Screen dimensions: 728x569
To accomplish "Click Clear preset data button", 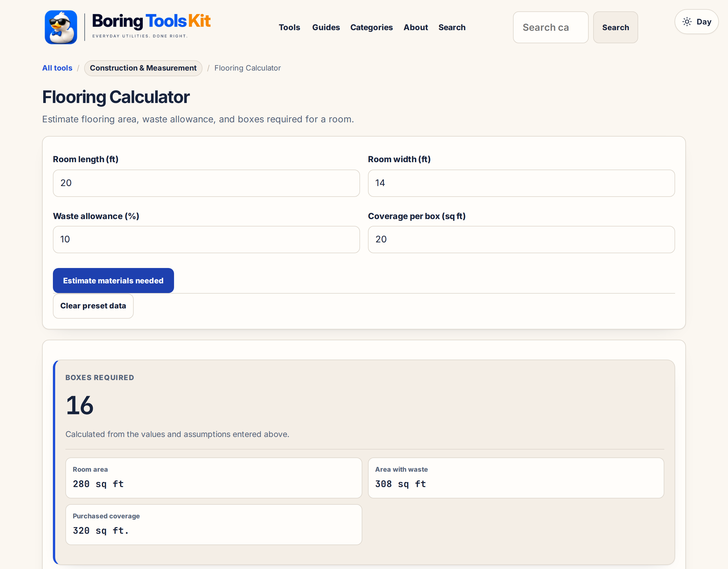I will pos(93,306).
